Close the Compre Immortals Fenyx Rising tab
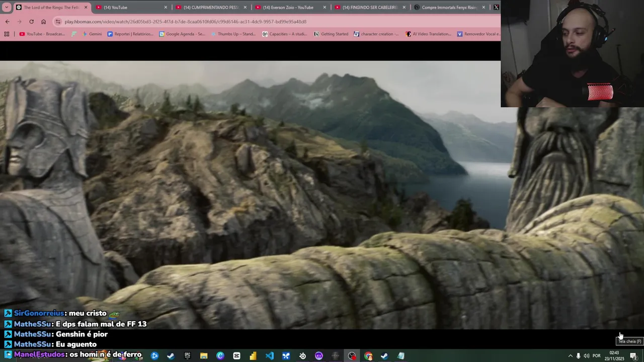Image resolution: width=644 pixels, height=362 pixels. point(484,7)
